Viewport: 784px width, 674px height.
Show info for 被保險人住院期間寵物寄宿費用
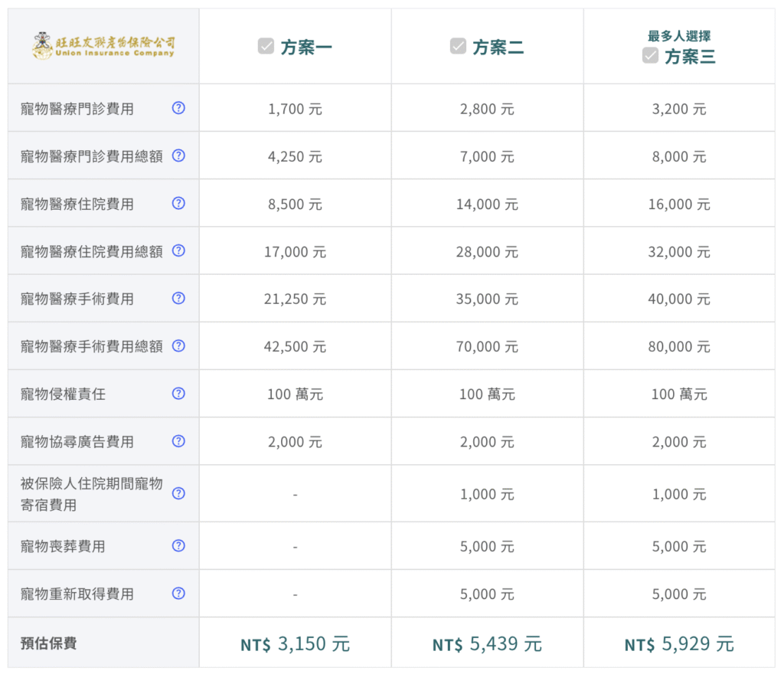tap(178, 492)
